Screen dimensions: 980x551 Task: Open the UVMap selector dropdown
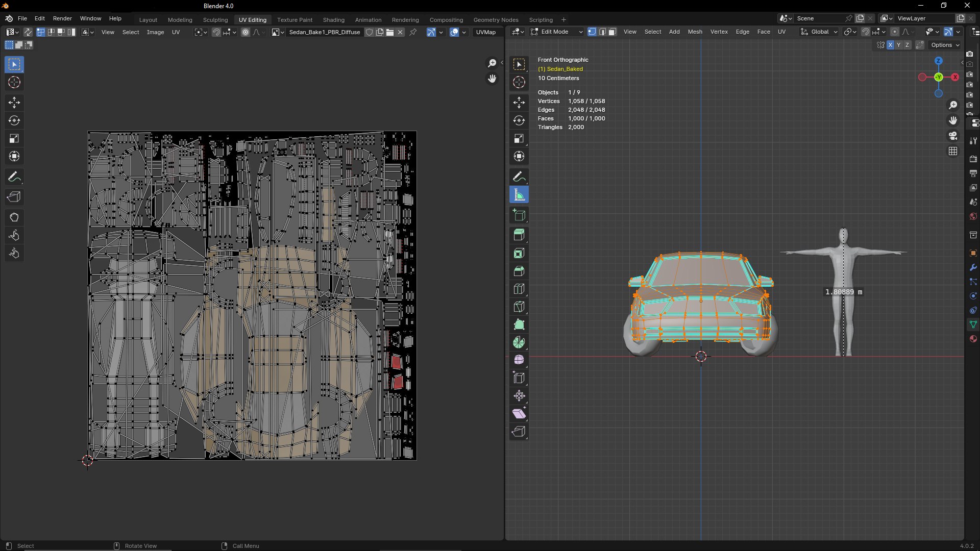(487, 32)
